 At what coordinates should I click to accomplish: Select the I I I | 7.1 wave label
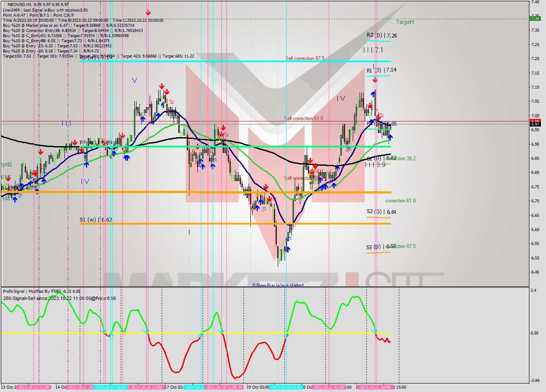tap(373, 50)
